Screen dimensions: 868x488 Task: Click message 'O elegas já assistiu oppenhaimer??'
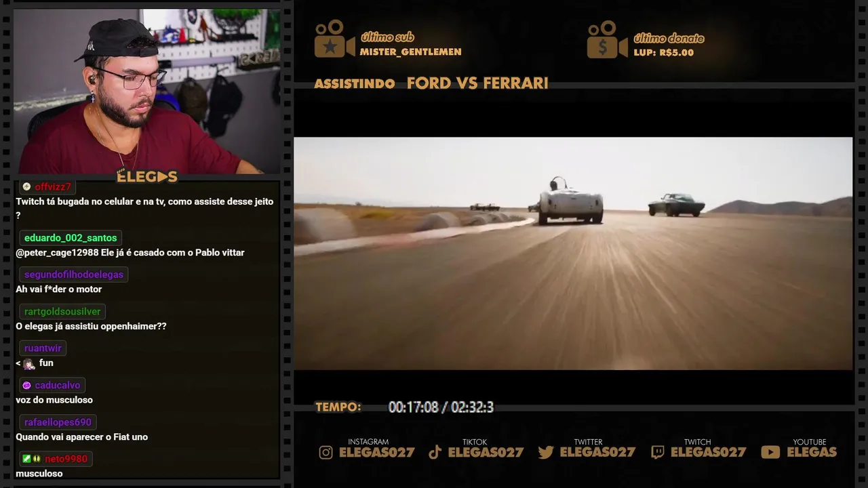[91, 326]
